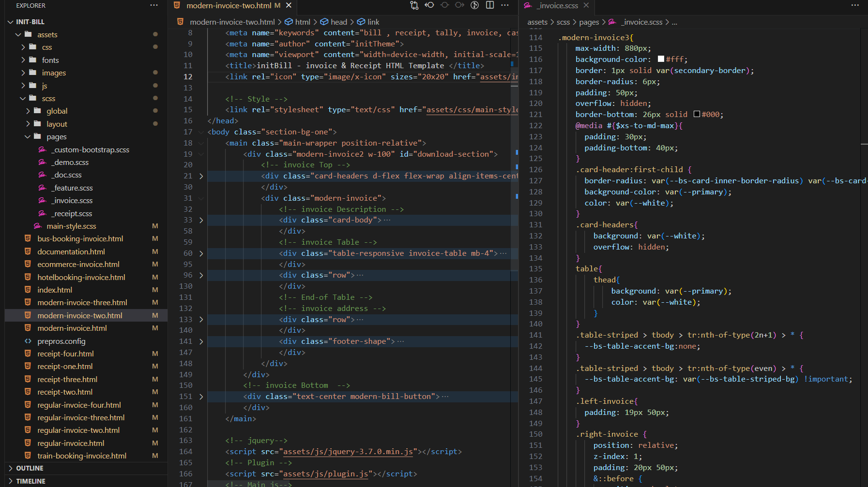868x487 pixels.
Task: Click HTML file icon of index.html
Action: point(28,290)
